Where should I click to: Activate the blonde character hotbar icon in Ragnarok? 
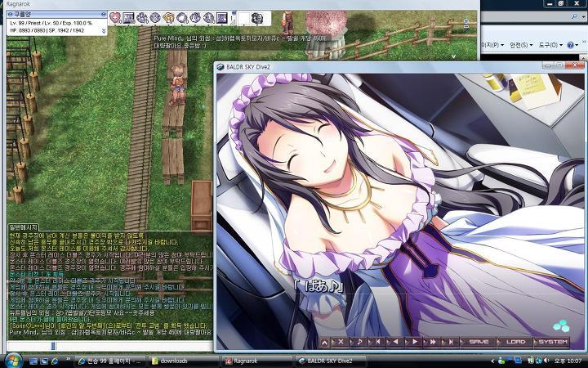pyautogui.click(x=168, y=18)
